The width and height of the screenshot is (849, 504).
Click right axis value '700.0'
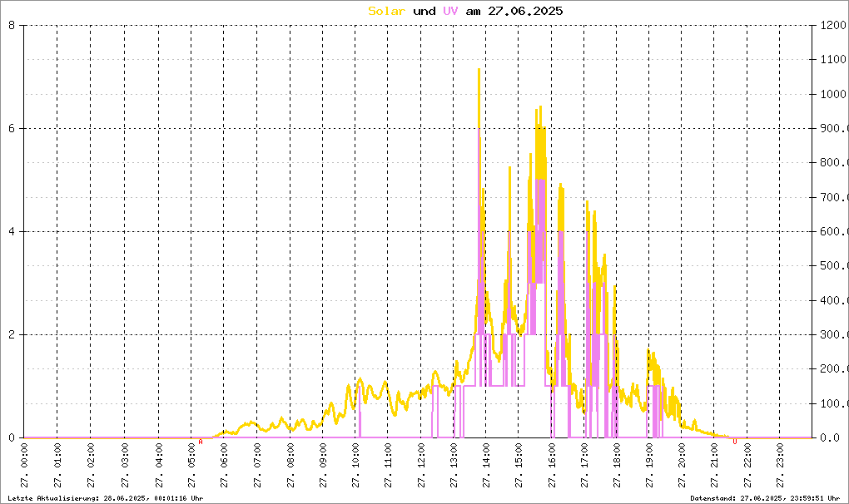[x=834, y=197]
